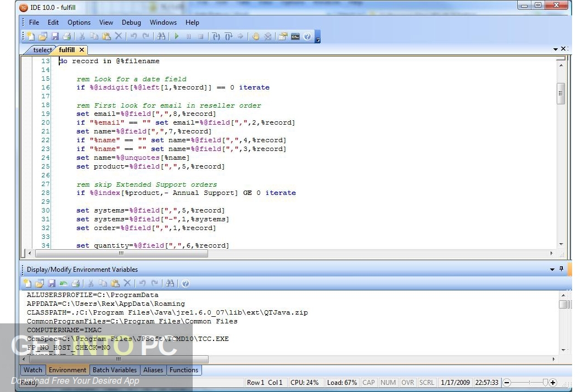
Task: Start debugging with green play icon
Action: point(176,36)
